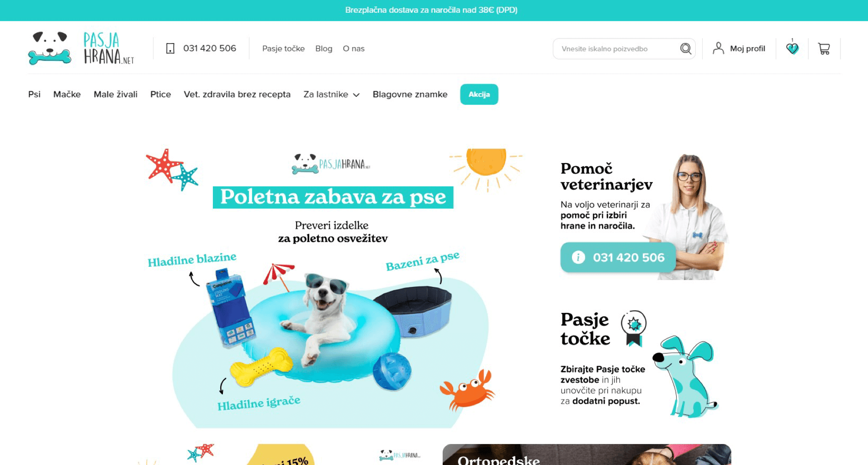The height and width of the screenshot is (465, 868).
Task: Click the info icon on the vet phone button
Action: [578, 258]
